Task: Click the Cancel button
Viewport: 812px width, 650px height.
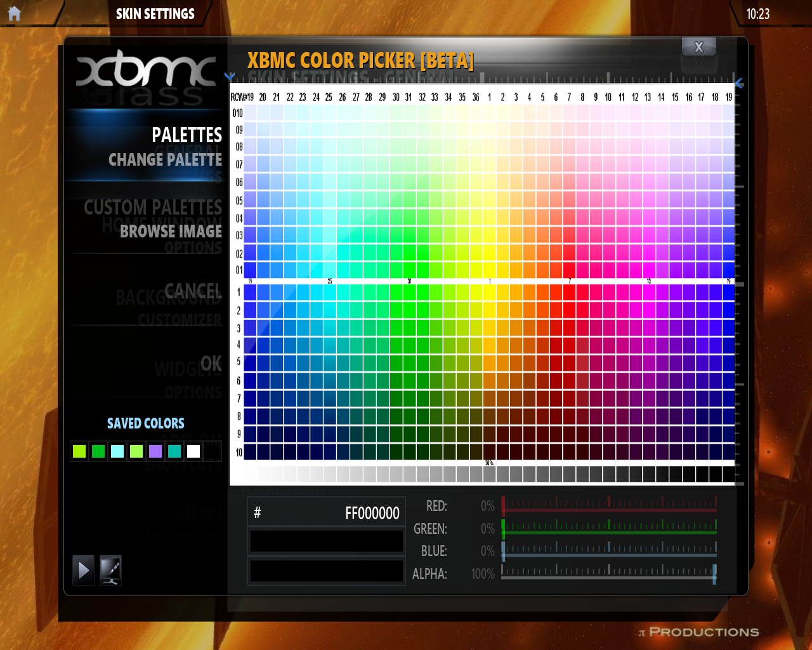Action: [193, 291]
